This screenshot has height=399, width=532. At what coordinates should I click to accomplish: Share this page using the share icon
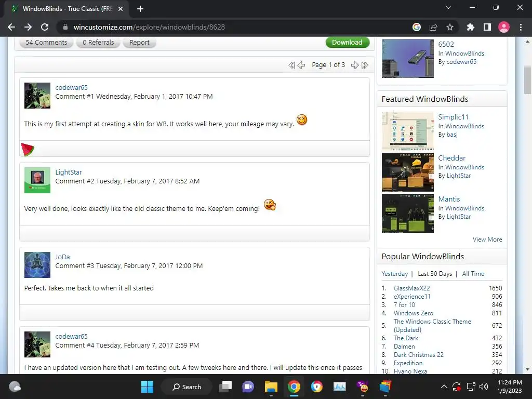433,27
